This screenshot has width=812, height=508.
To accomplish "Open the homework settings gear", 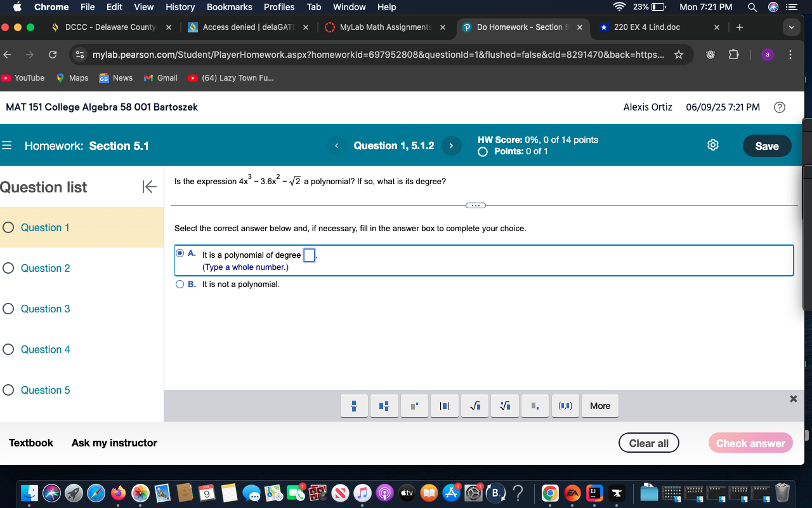I will [713, 145].
